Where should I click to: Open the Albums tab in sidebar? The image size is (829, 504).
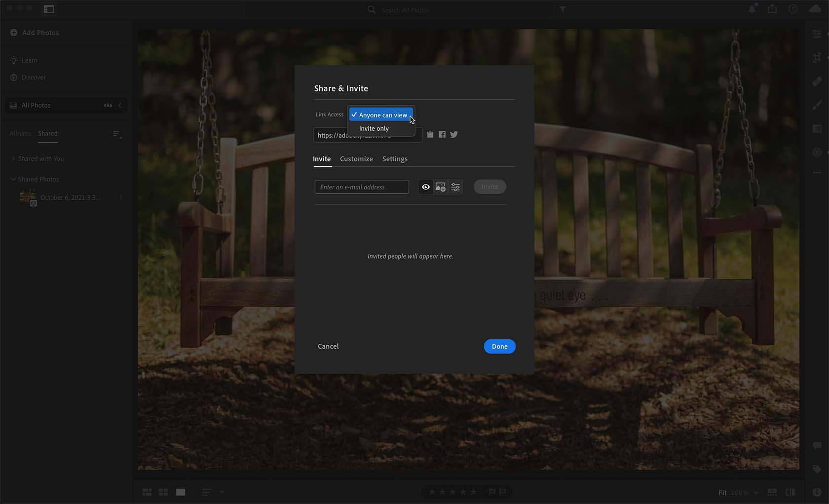[x=20, y=133]
